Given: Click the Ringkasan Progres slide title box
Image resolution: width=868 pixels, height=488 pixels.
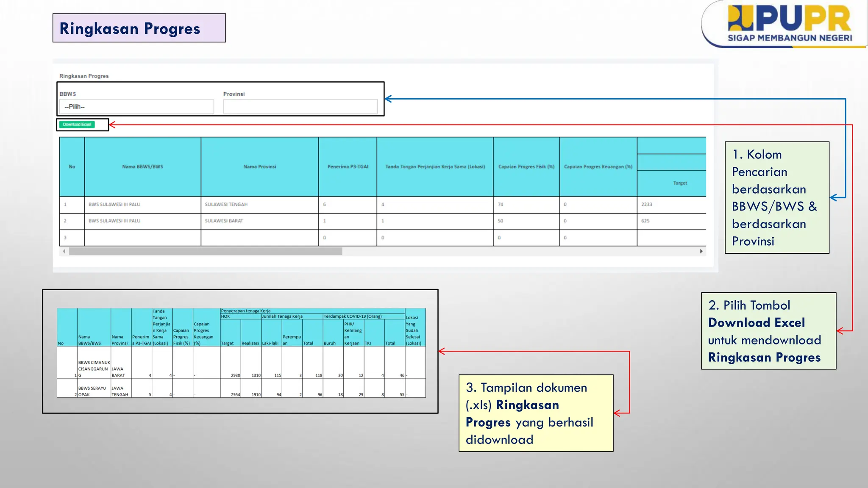Looking at the screenshot, I should pos(139,28).
